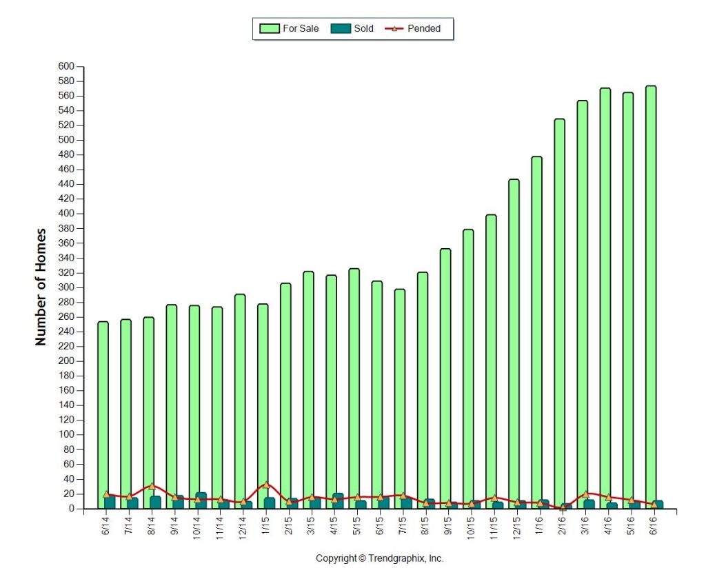Click the 600 y-axis value

tap(65, 66)
